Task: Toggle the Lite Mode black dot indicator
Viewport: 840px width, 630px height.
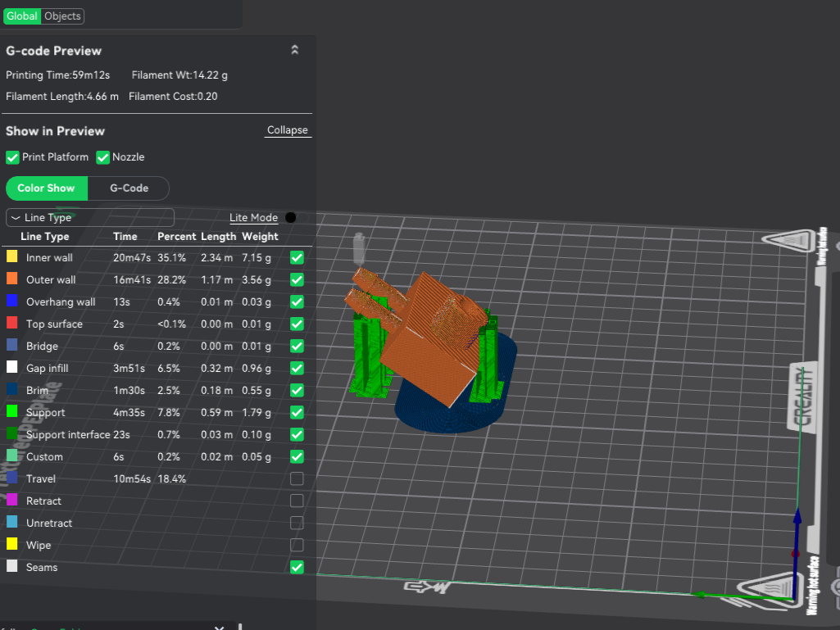Action: click(290, 217)
